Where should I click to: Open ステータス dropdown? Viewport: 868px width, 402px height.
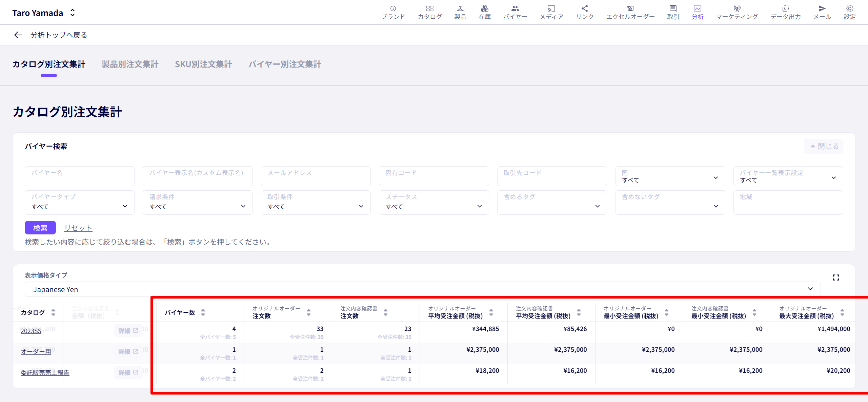coord(434,202)
